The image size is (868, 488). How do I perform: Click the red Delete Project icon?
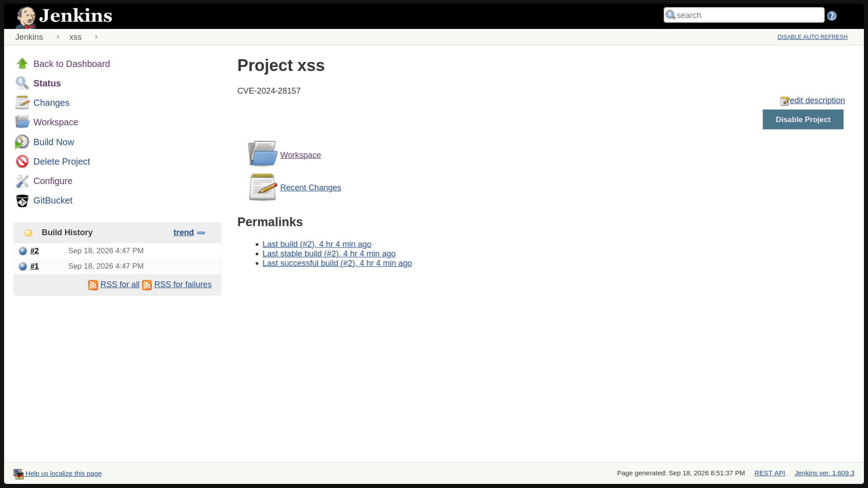22,161
